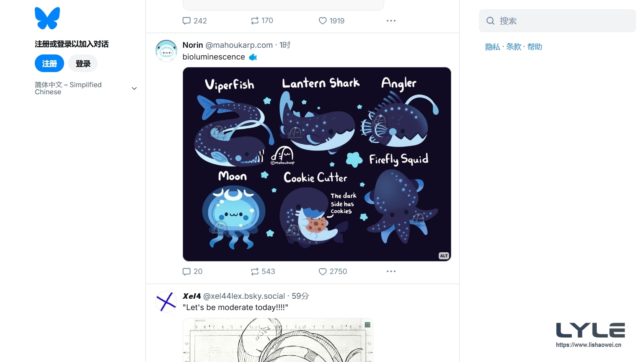Screen dimensions: 644x362
Task: Open the 条款 terms link
Action: pyautogui.click(x=513, y=47)
